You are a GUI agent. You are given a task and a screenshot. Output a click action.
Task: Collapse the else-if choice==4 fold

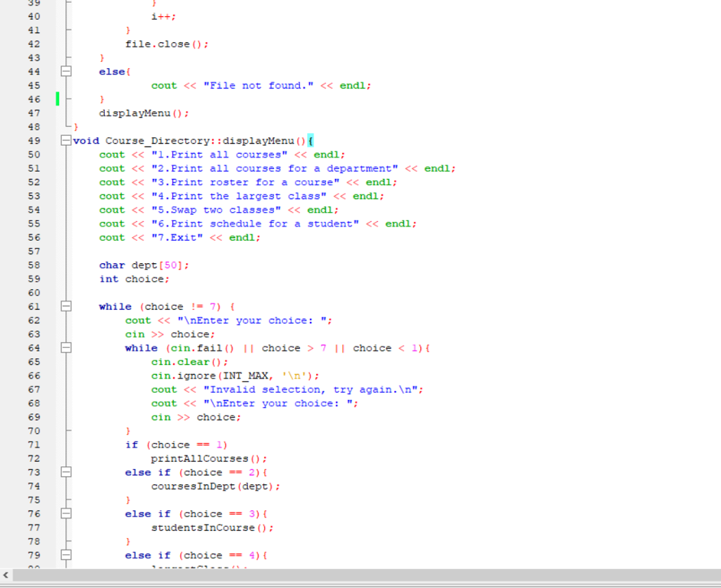65,555
